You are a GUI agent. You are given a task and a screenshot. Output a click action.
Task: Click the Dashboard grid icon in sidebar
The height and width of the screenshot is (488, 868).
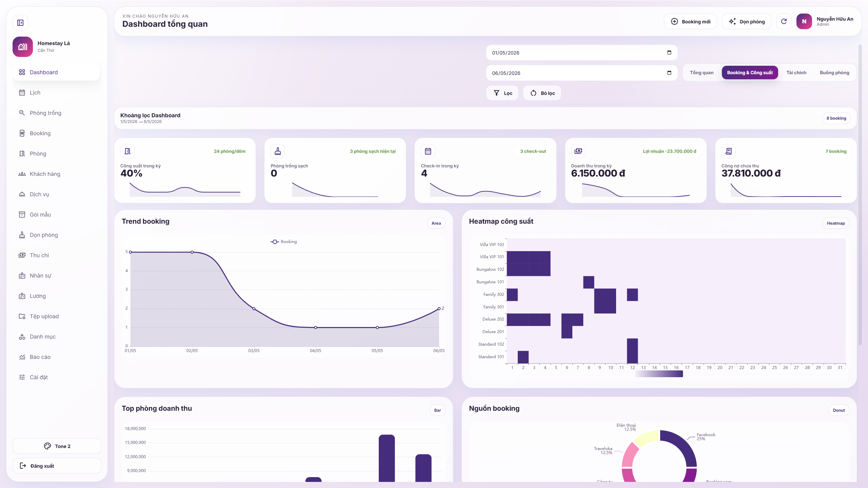coord(22,72)
